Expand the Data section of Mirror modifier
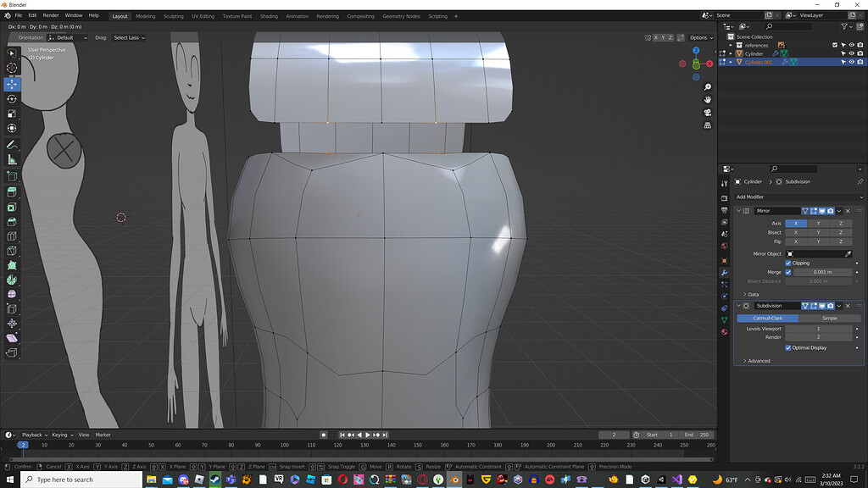 751,294
